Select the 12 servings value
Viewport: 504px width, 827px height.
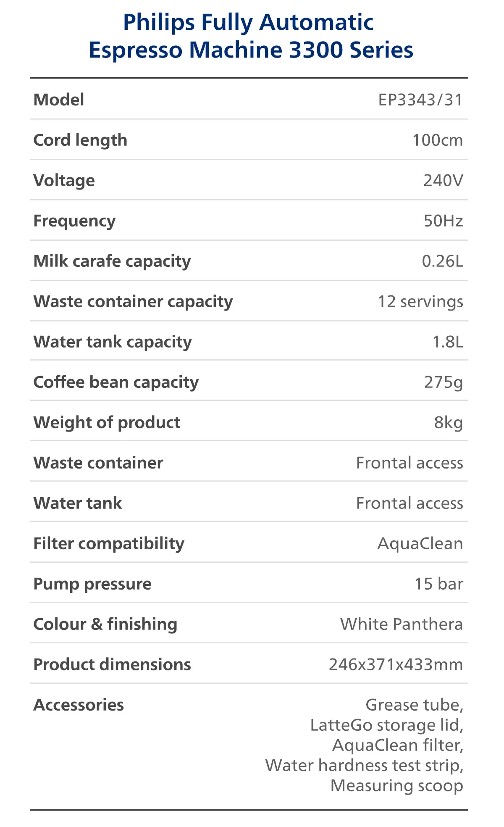[420, 302]
